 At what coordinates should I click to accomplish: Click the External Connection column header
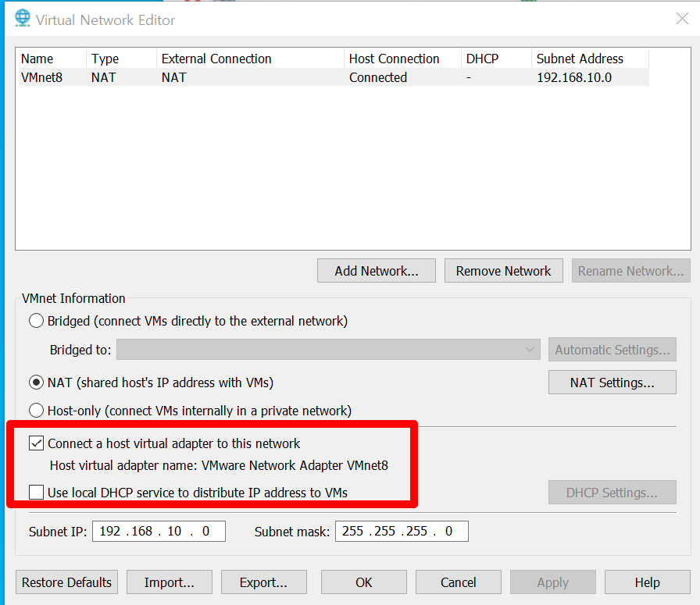[x=251, y=59]
